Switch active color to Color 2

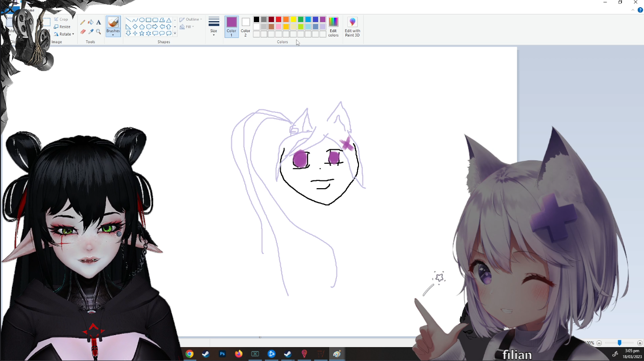click(x=246, y=27)
